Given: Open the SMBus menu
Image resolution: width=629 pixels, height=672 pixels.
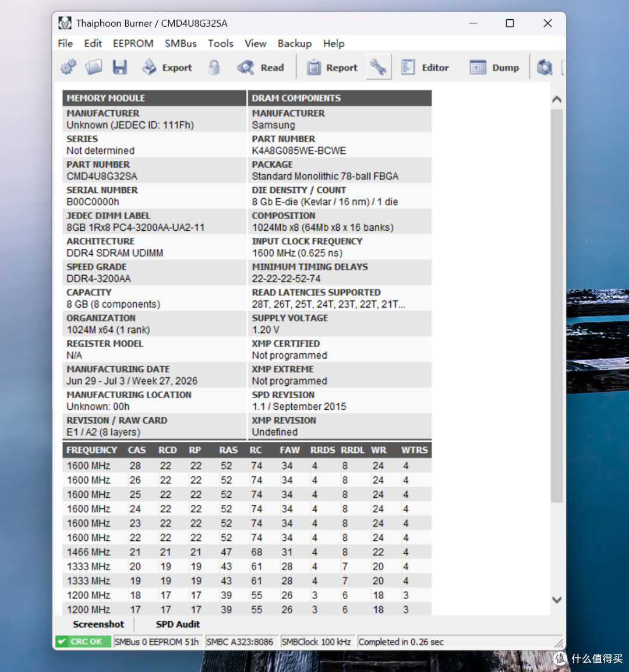Looking at the screenshot, I should (x=181, y=43).
